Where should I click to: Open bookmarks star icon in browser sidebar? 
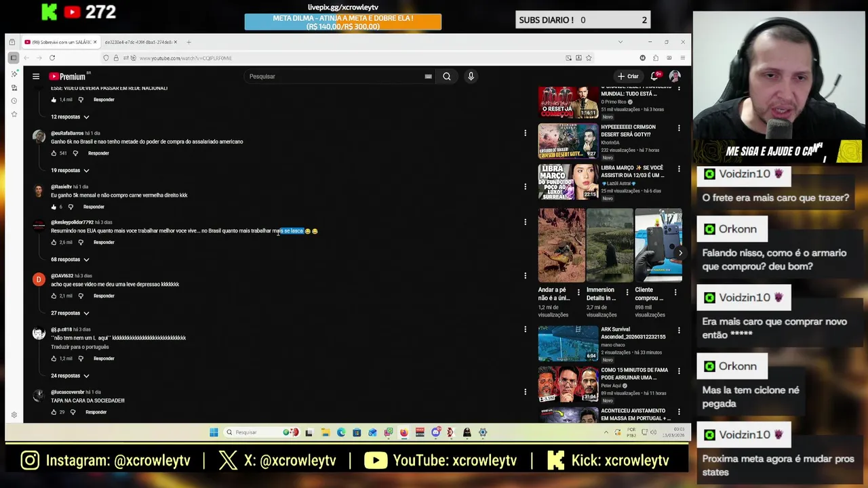(x=14, y=114)
